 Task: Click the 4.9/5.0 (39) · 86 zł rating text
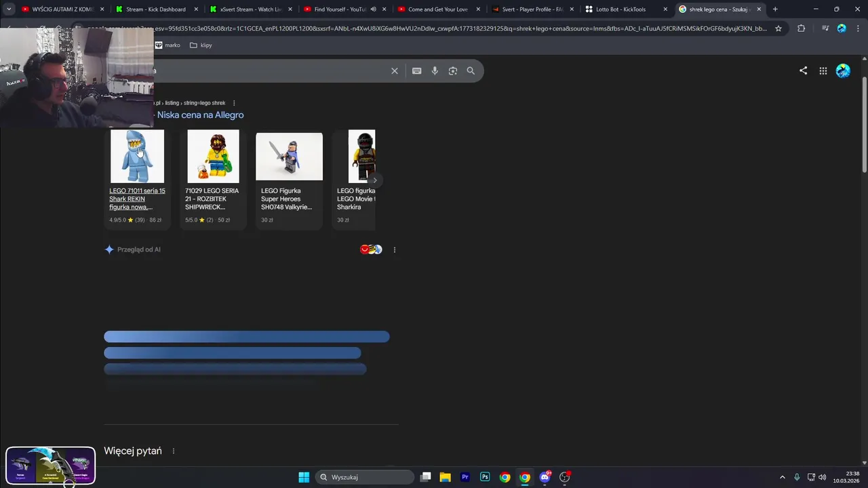click(x=136, y=220)
